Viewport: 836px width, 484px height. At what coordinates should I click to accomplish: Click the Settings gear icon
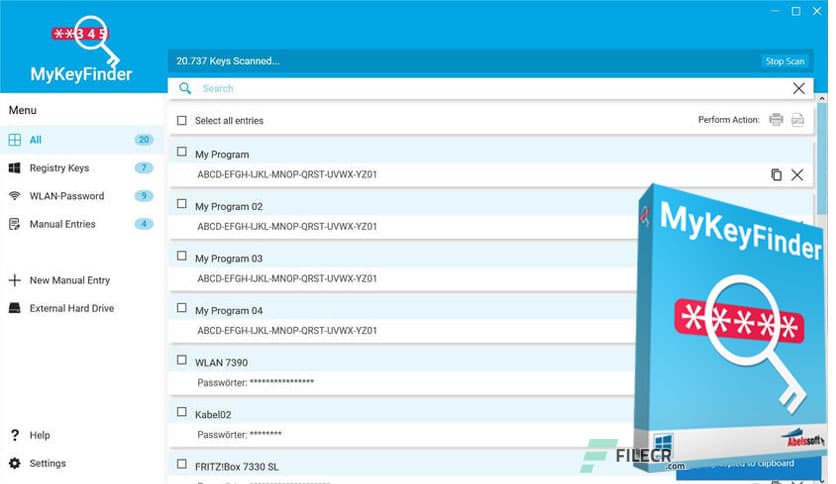point(15,463)
